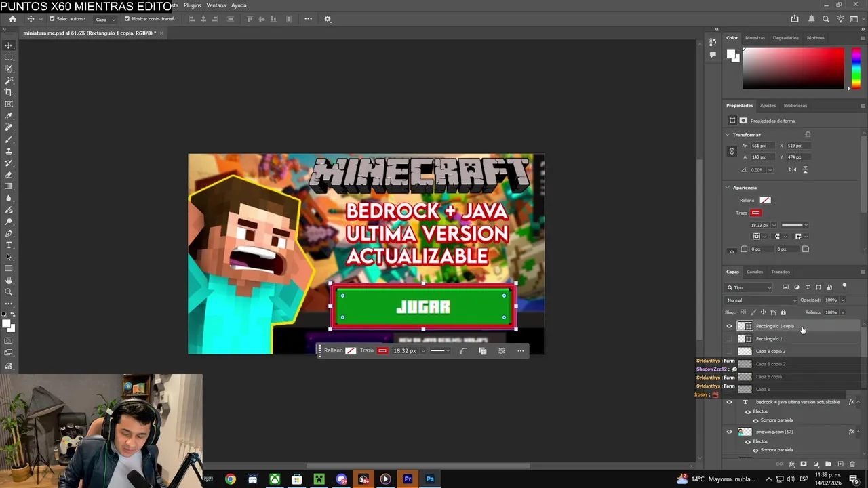
Task: Click the Relleno fill swatch in Properties
Action: pos(765,201)
